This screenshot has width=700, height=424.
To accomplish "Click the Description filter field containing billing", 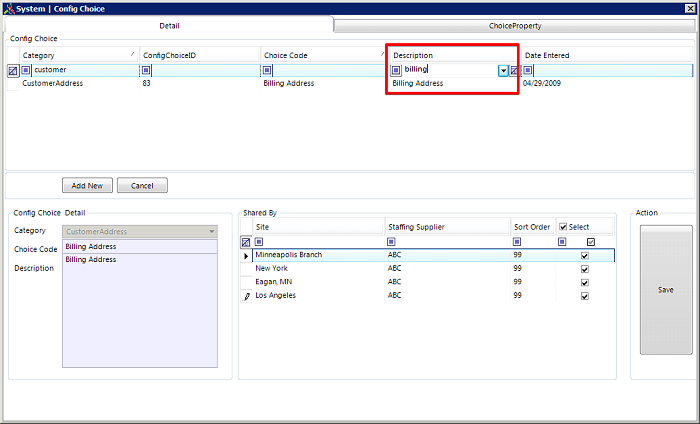I will 450,70.
